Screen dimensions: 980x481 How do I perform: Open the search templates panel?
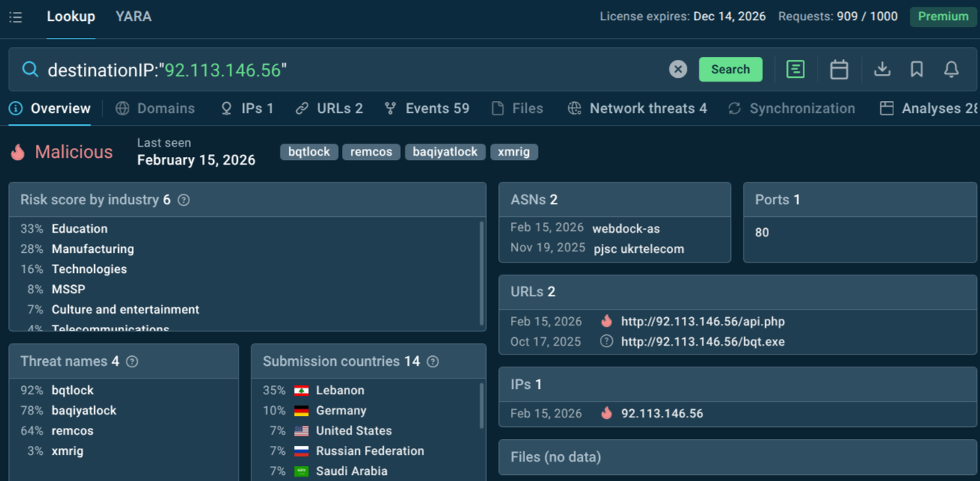(795, 69)
